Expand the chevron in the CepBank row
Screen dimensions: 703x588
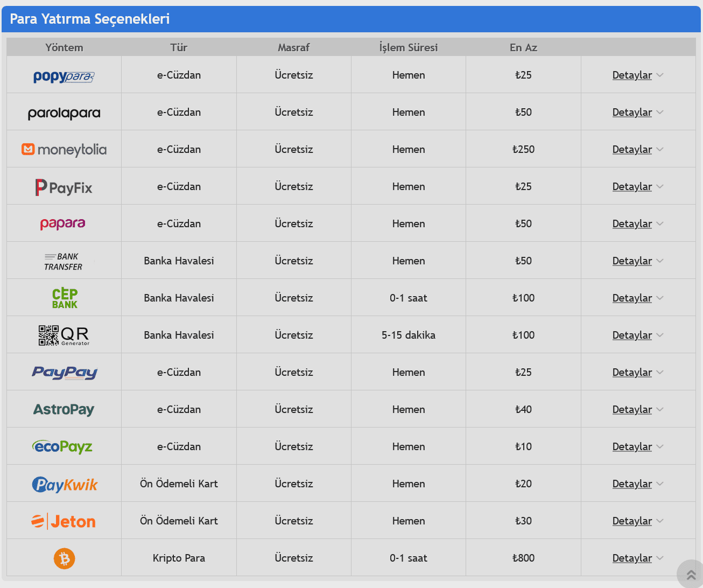[660, 298]
